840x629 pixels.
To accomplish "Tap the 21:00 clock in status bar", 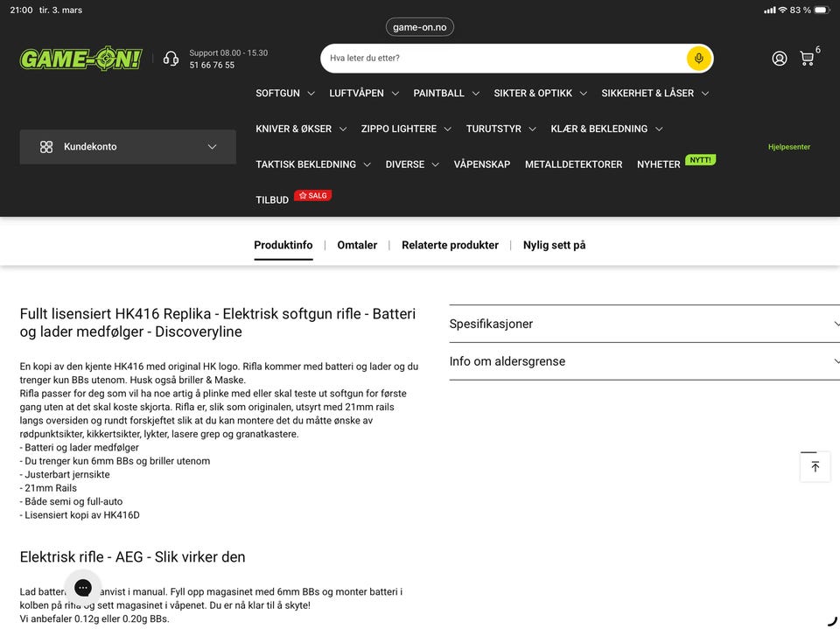I will pyautogui.click(x=21, y=10).
